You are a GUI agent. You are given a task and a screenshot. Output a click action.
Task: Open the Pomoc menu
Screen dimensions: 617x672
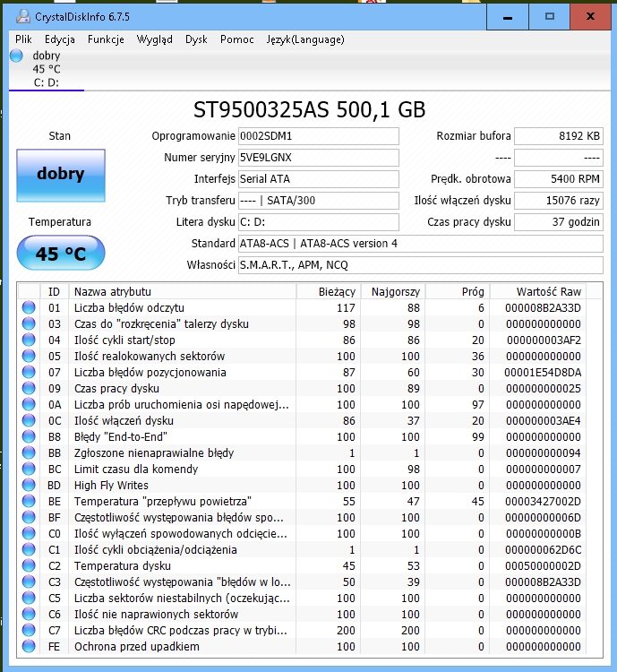coord(237,39)
